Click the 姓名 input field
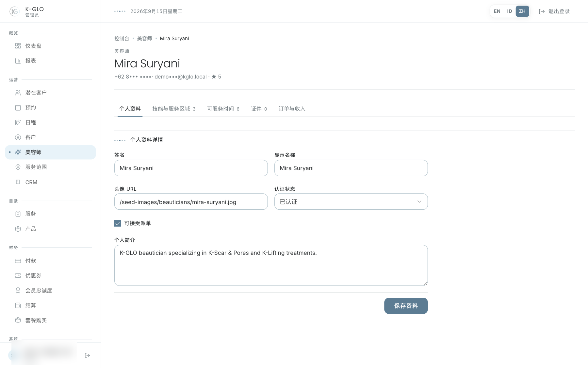Screen dimensions: 588x368 point(191,168)
